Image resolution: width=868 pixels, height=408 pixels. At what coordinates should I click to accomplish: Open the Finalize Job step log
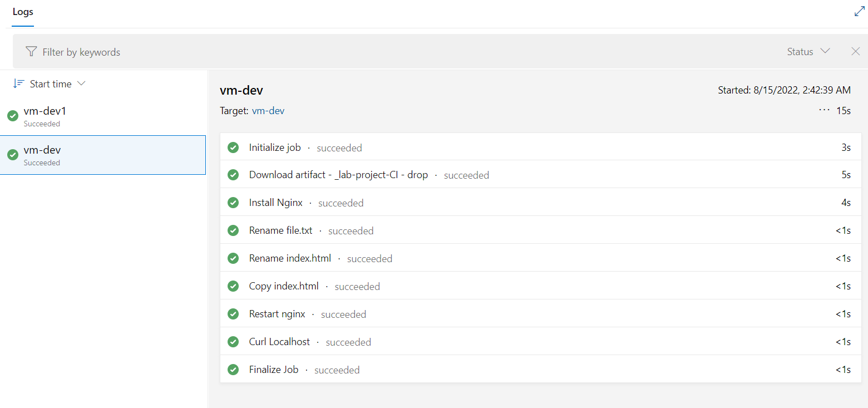coord(541,370)
